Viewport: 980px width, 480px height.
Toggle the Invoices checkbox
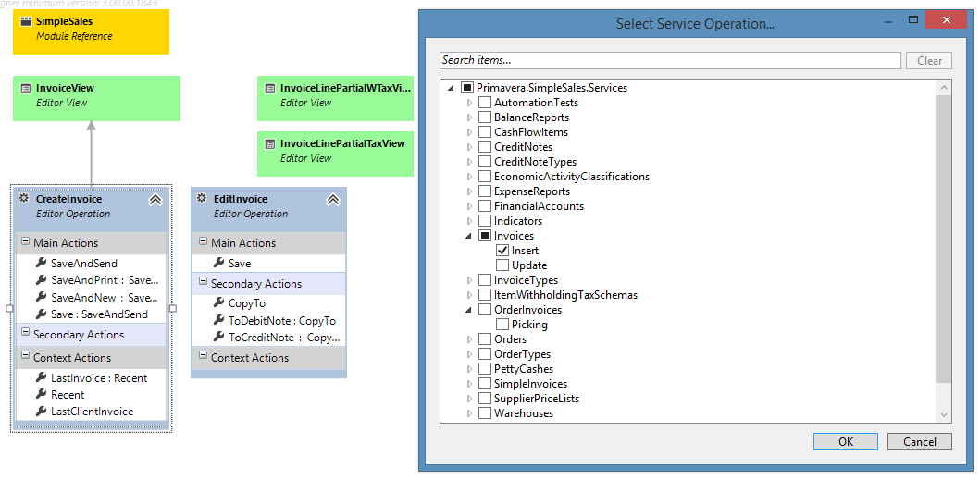tap(484, 236)
